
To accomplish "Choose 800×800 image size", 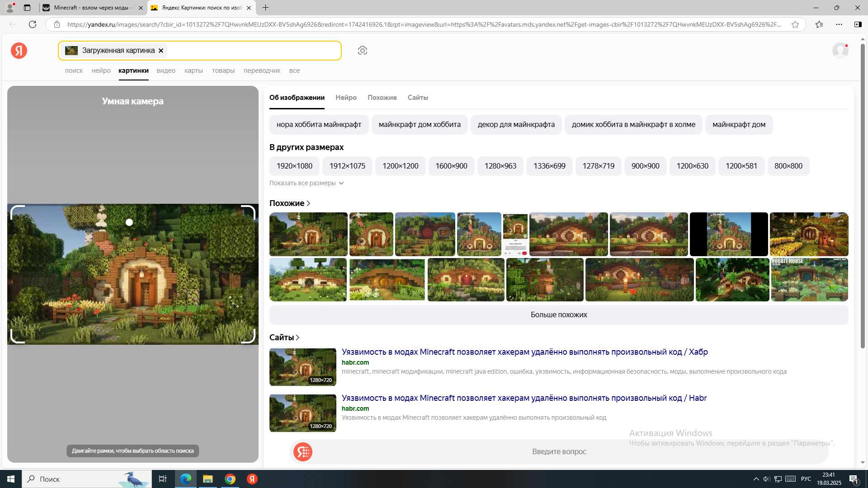I will pos(788,166).
